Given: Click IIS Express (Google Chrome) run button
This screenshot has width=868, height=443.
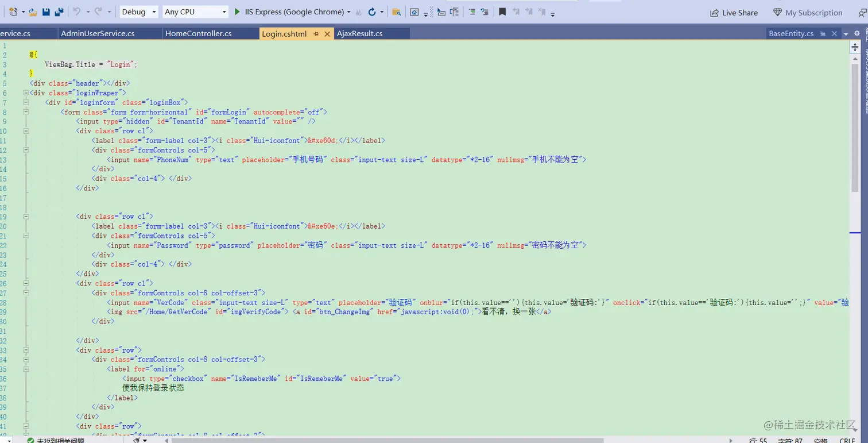Looking at the screenshot, I should coord(290,11).
